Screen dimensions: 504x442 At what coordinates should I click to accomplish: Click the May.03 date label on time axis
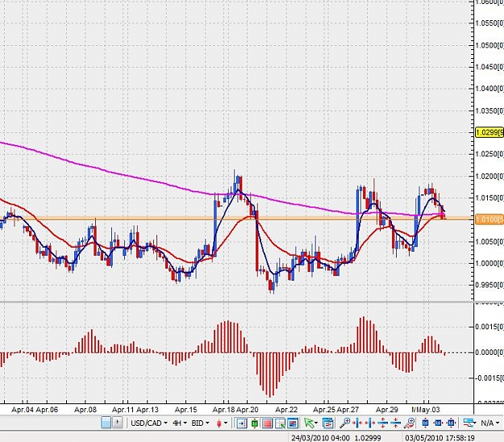click(x=428, y=410)
